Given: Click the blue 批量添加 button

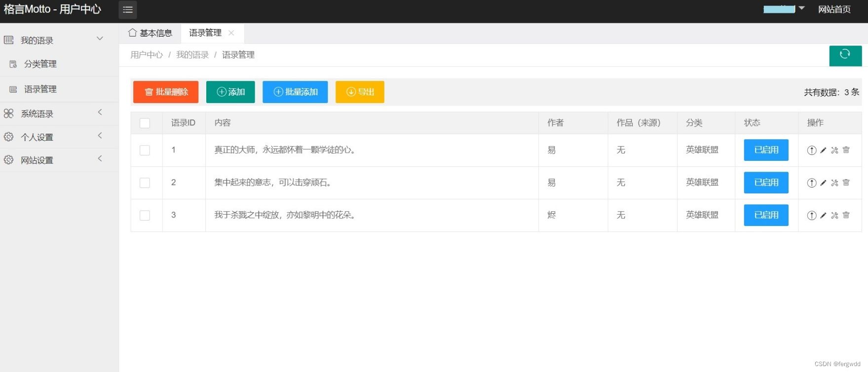Looking at the screenshot, I should click(295, 92).
